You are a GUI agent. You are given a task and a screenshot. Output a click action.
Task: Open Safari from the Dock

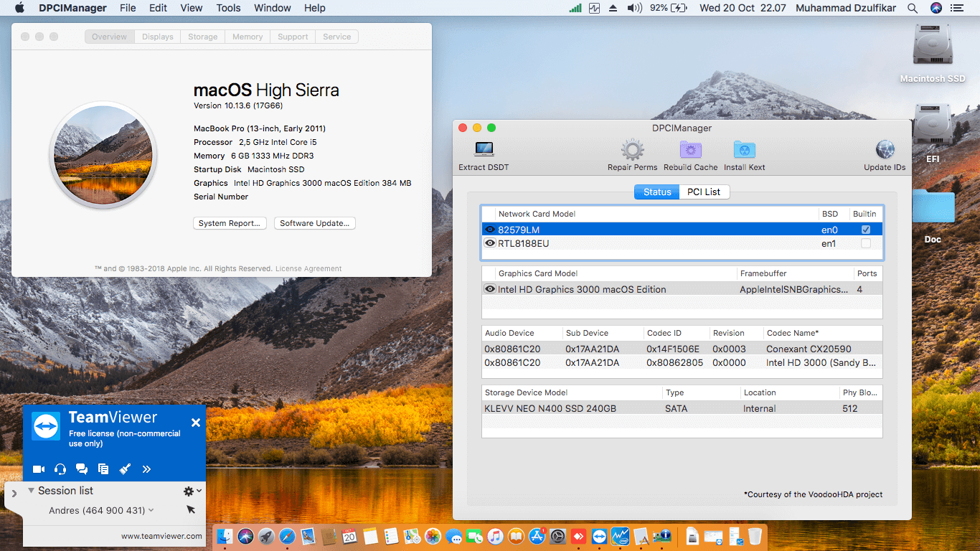pos(287,536)
